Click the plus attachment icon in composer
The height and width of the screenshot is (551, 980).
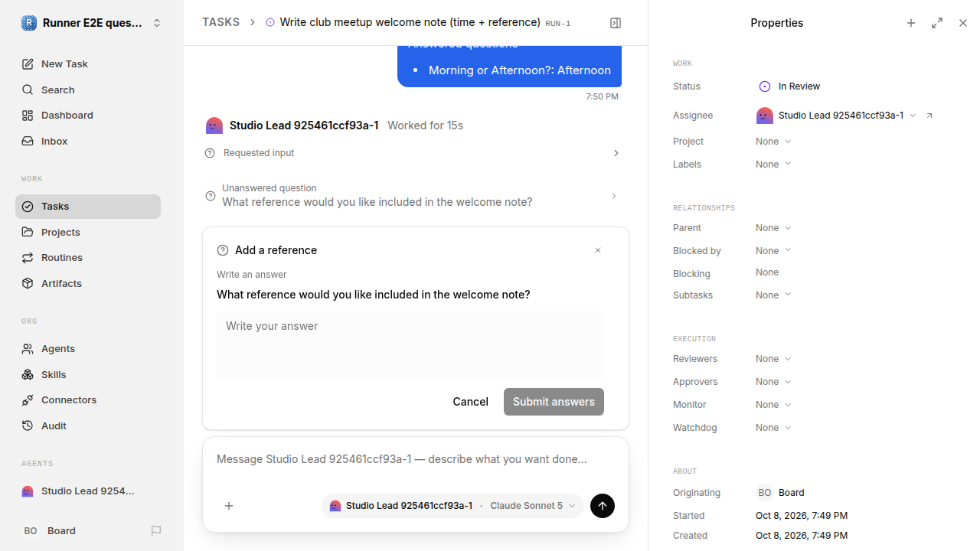[229, 506]
